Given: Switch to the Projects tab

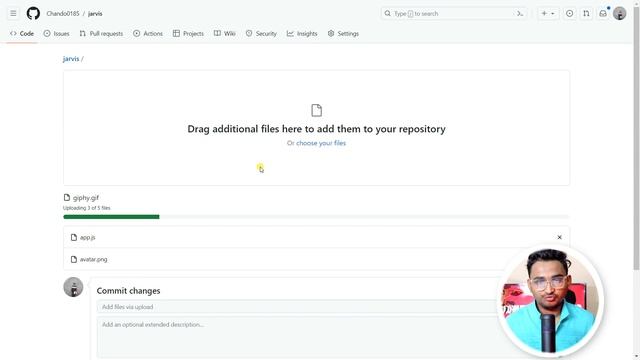Looking at the screenshot, I should [188, 33].
